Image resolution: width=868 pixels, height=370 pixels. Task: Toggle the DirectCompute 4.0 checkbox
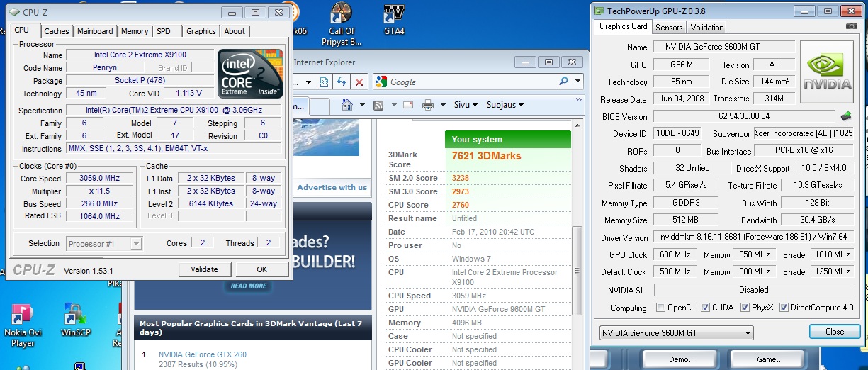784,308
